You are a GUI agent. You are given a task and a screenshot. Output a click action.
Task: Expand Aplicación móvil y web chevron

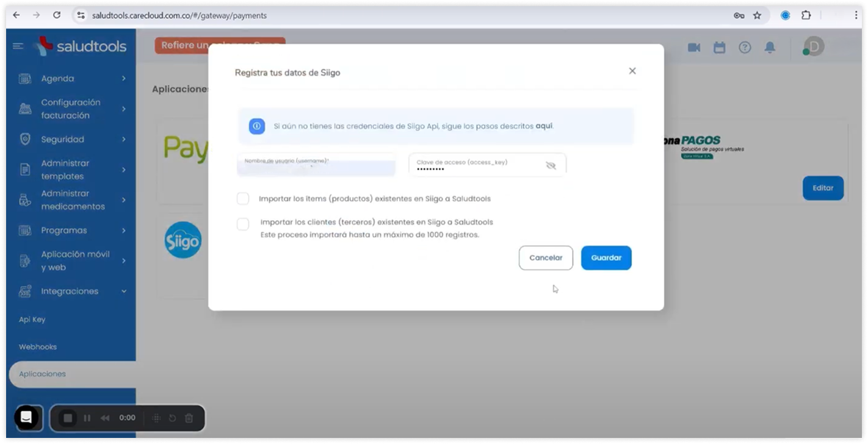(124, 260)
